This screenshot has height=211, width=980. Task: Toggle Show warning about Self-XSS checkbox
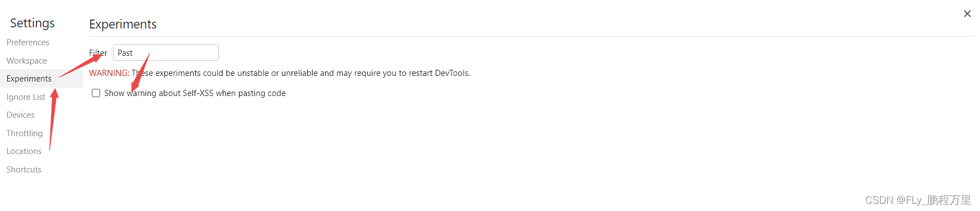[x=96, y=93]
